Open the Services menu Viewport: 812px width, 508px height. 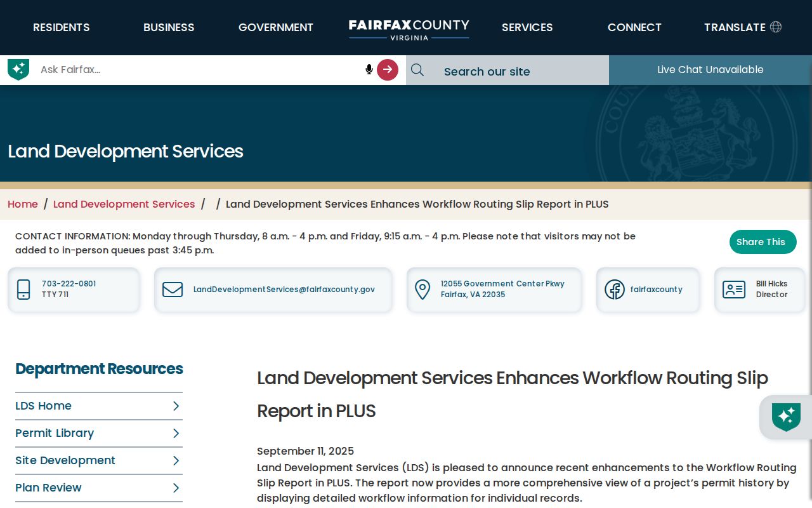[x=527, y=27]
